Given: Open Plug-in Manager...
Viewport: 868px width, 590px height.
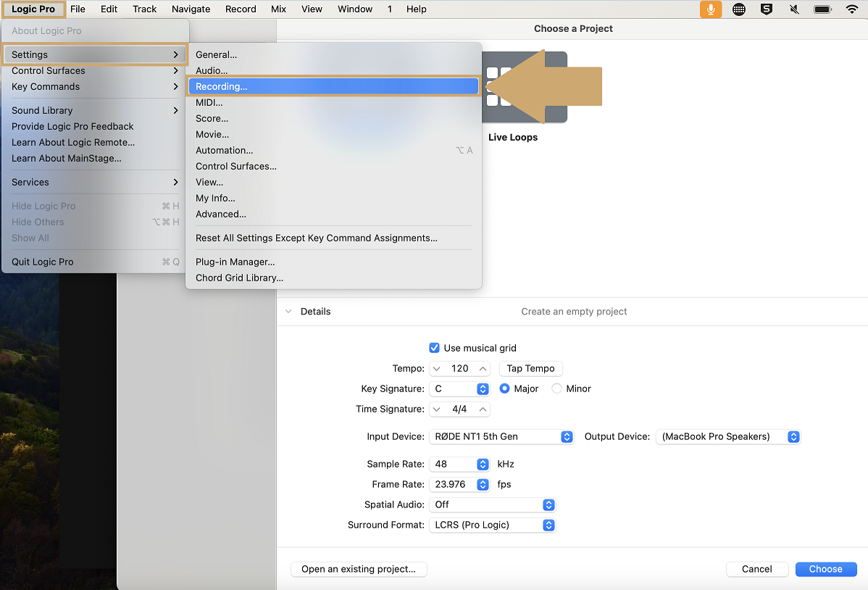Looking at the screenshot, I should point(333,262).
